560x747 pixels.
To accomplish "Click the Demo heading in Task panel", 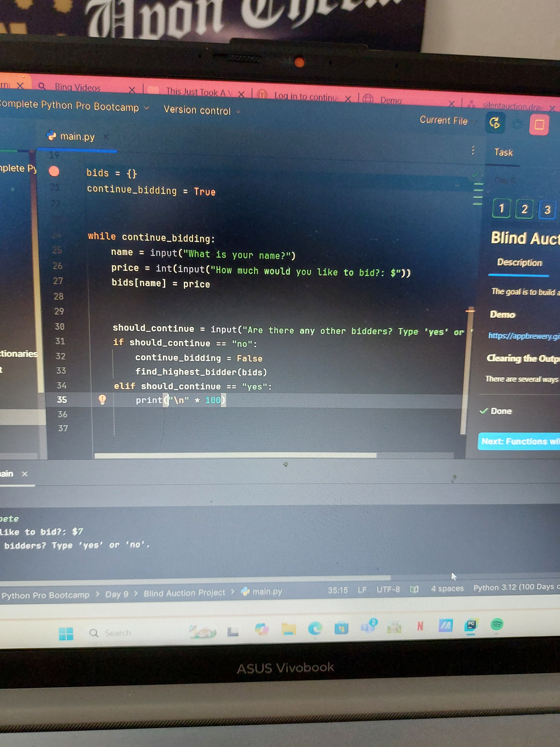I will point(502,314).
